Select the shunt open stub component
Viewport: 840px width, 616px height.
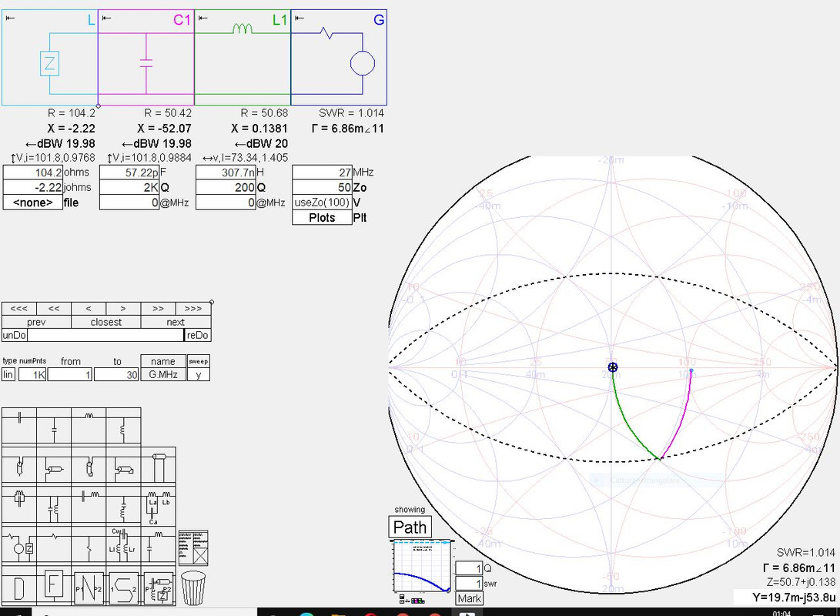[54, 466]
